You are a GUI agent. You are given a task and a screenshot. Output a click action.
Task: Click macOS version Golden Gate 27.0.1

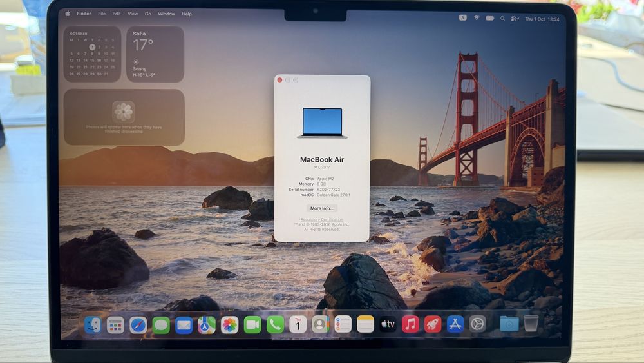334,195
